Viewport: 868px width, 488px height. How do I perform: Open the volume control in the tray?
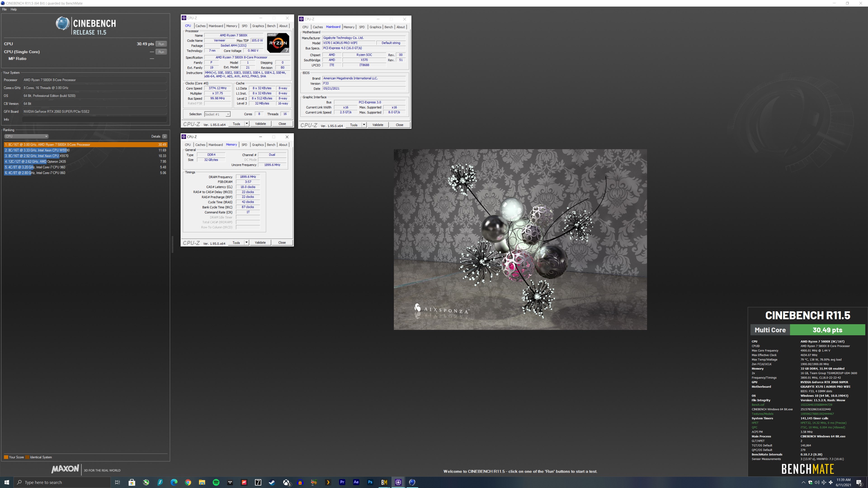(x=817, y=482)
